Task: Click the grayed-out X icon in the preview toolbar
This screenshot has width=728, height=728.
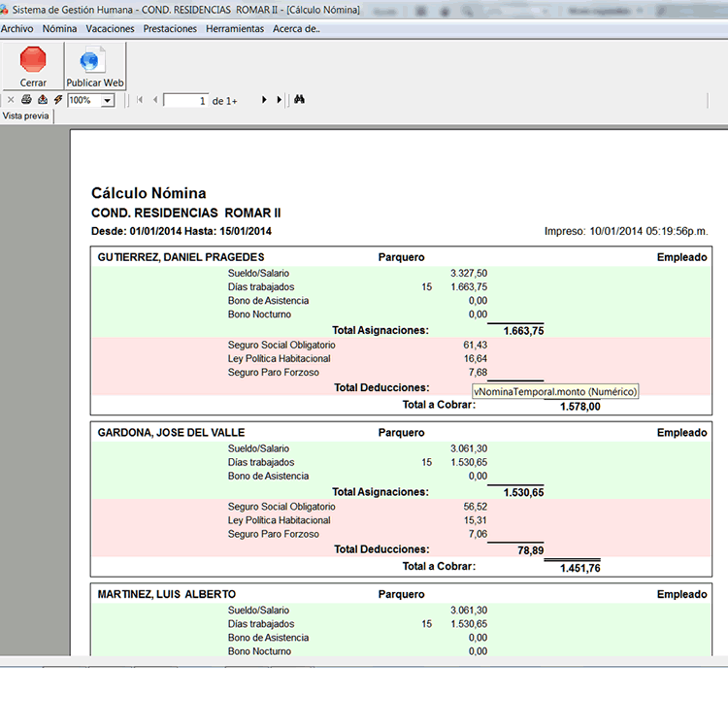Action: pos(11,100)
